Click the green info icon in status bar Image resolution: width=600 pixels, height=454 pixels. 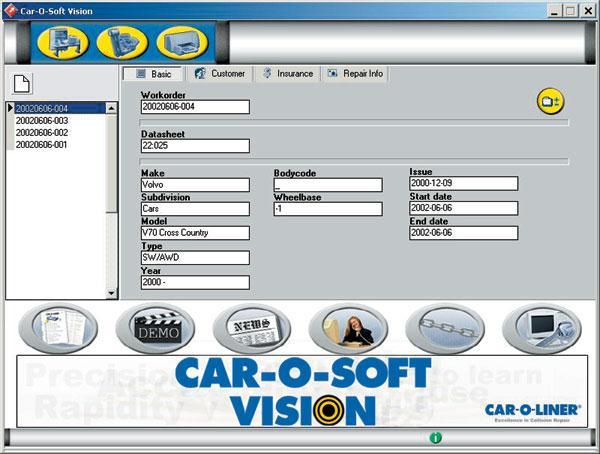(435, 438)
